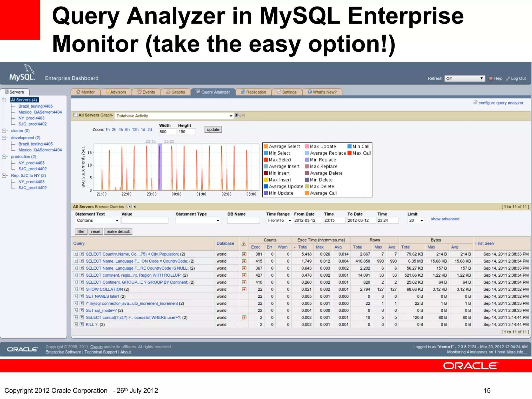Click red alert icon for WITH ROLLUP row
This screenshot has height=399, width=532.
(x=244, y=275)
